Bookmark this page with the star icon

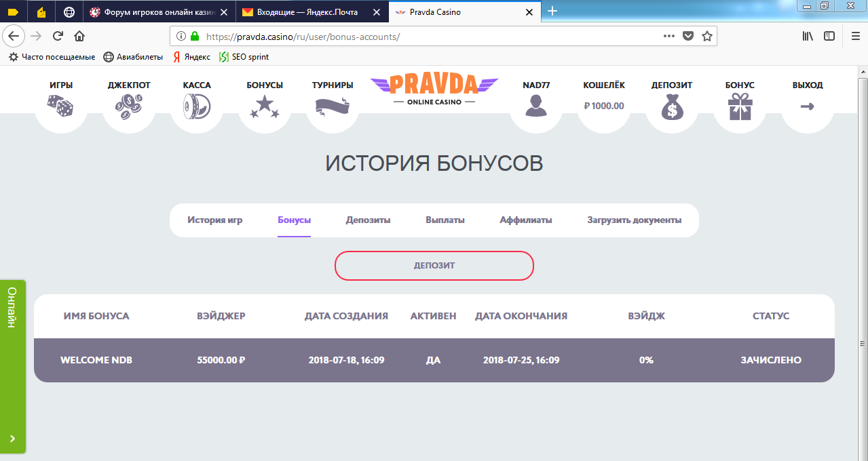(706, 36)
